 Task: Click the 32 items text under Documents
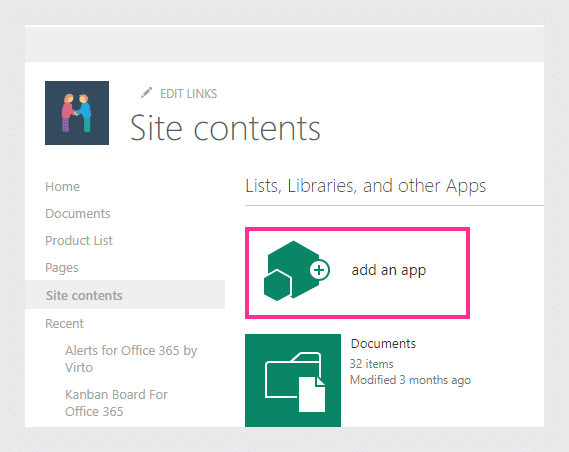tap(372, 363)
